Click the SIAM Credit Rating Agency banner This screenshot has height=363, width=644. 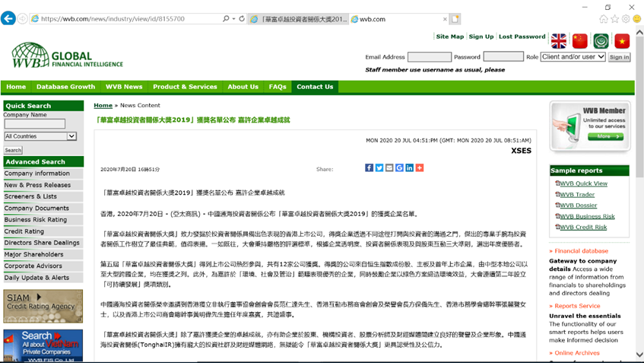click(43, 306)
